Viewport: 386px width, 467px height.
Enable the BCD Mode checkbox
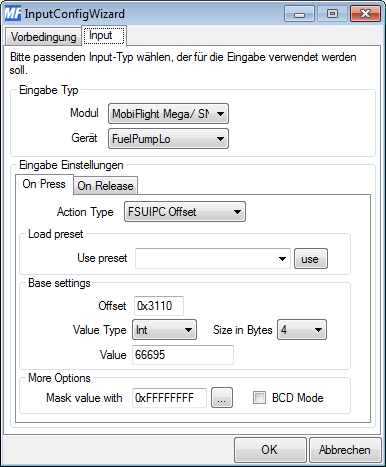tap(259, 398)
